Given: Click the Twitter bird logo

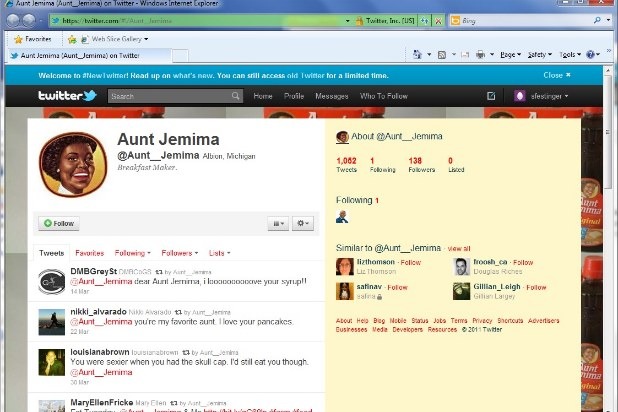Looking at the screenshot, I should [x=67, y=96].
